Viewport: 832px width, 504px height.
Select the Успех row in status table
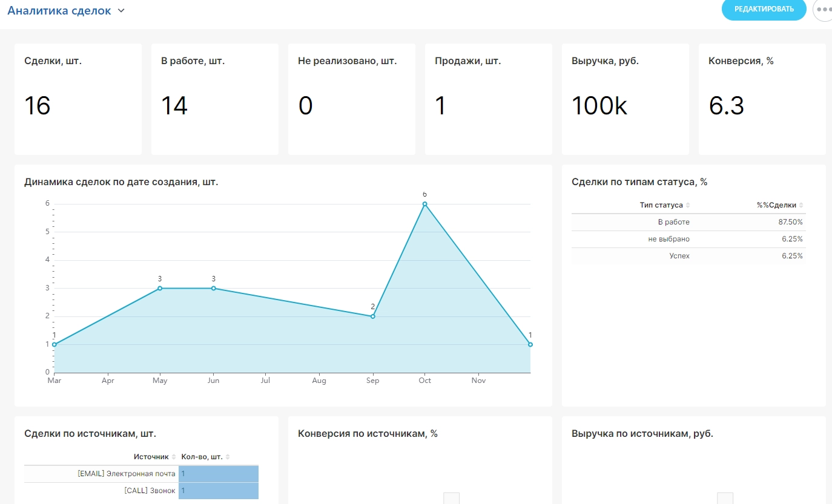tap(688, 256)
